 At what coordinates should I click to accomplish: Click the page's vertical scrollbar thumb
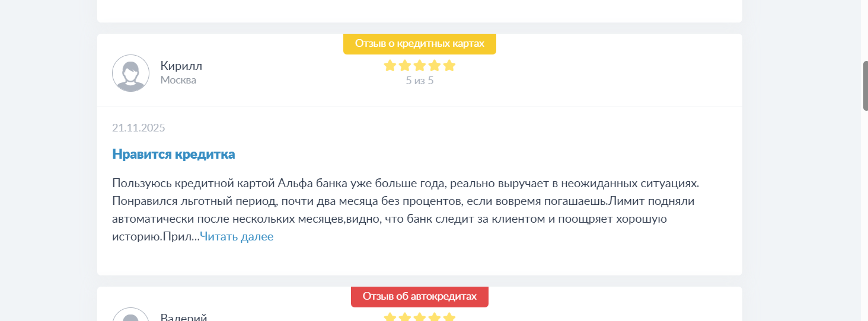[865, 85]
